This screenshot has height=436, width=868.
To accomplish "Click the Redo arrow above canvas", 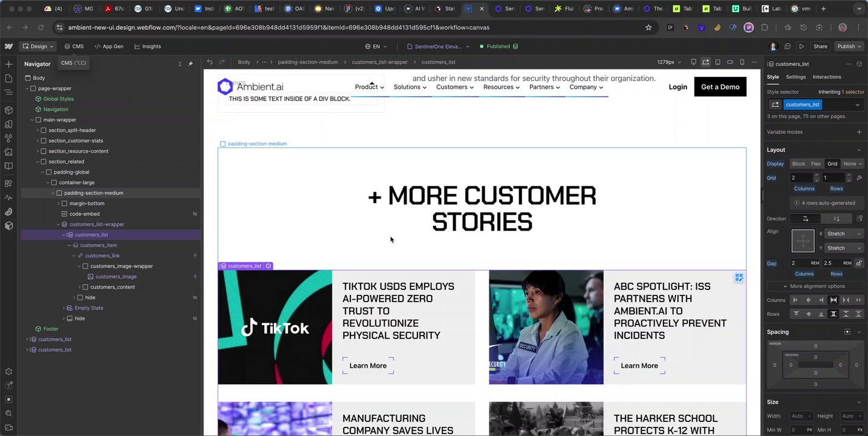I will tap(222, 62).
